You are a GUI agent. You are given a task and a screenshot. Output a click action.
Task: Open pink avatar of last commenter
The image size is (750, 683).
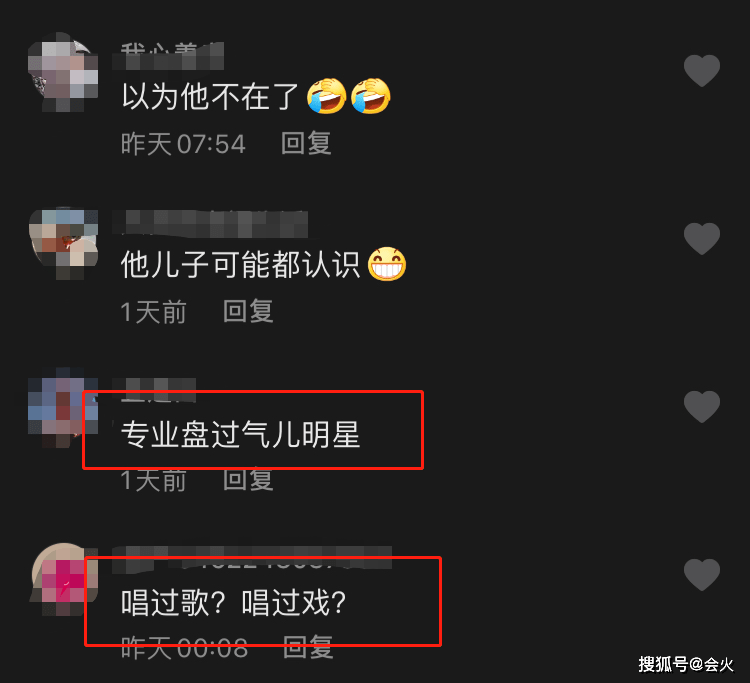click(64, 579)
